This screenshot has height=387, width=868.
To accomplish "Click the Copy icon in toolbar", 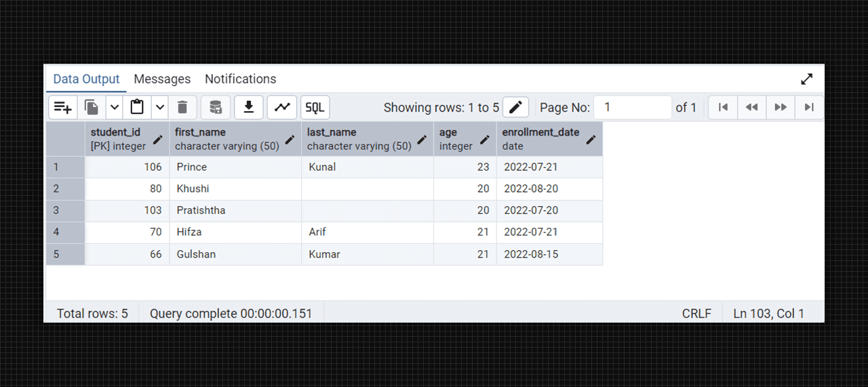I will tap(92, 107).
